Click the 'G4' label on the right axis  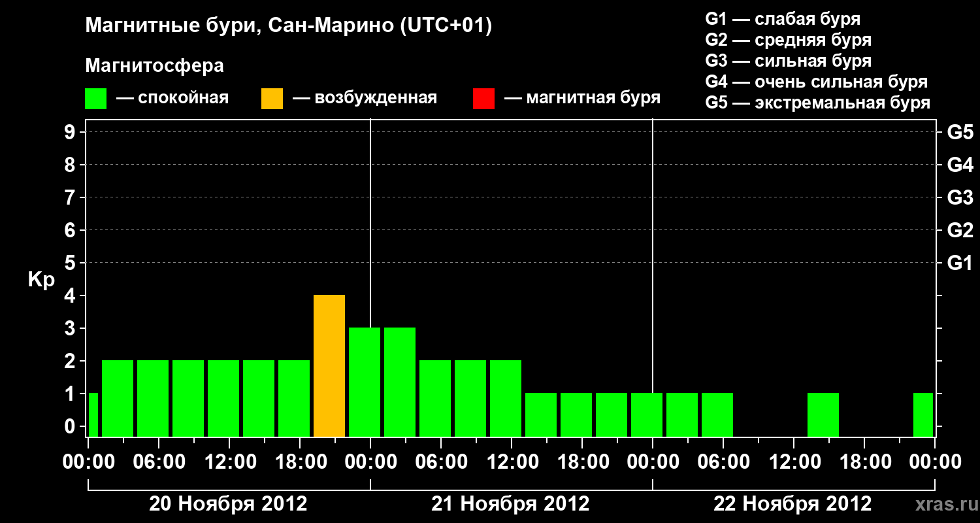tap(960, 165)
